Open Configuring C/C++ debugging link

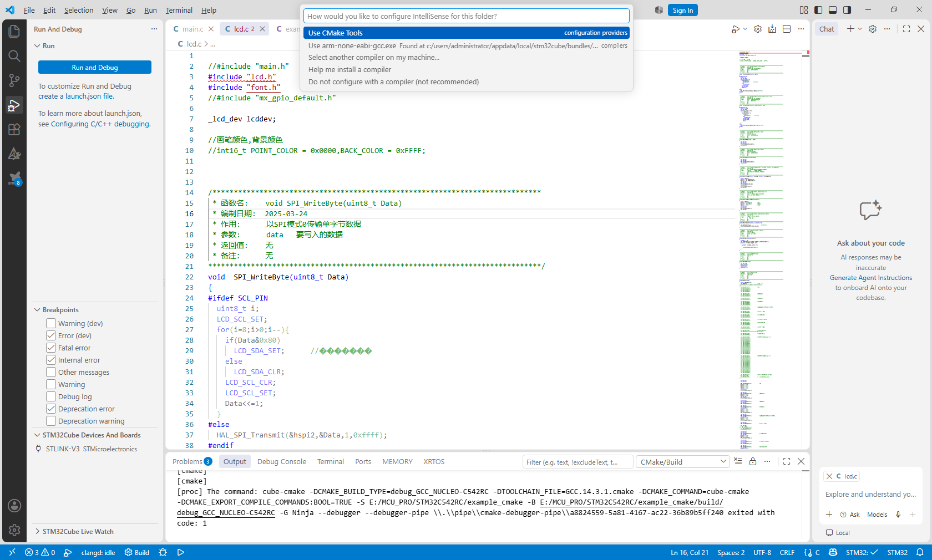[100, 124]
